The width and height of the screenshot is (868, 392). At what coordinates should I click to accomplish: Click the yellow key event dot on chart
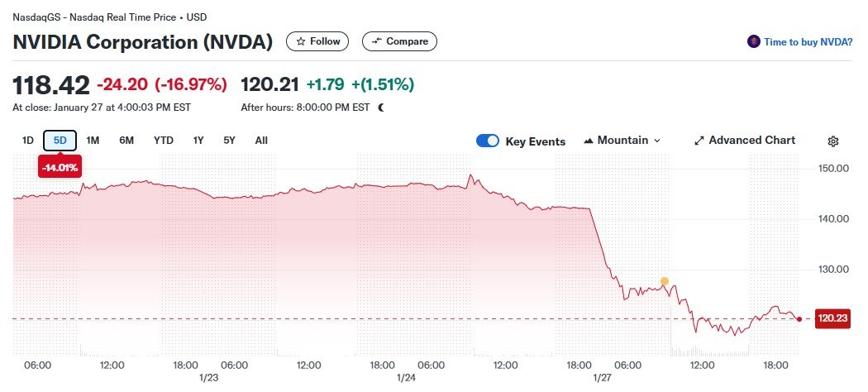664,282
